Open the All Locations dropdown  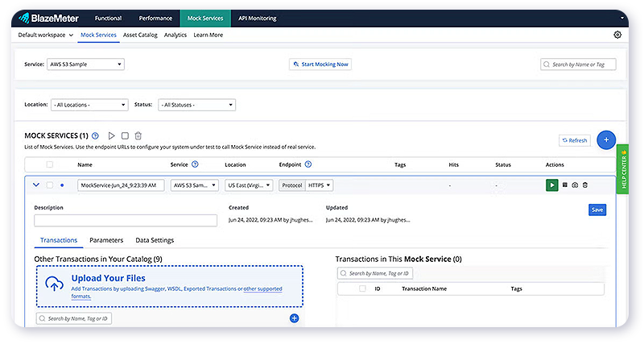89,105
